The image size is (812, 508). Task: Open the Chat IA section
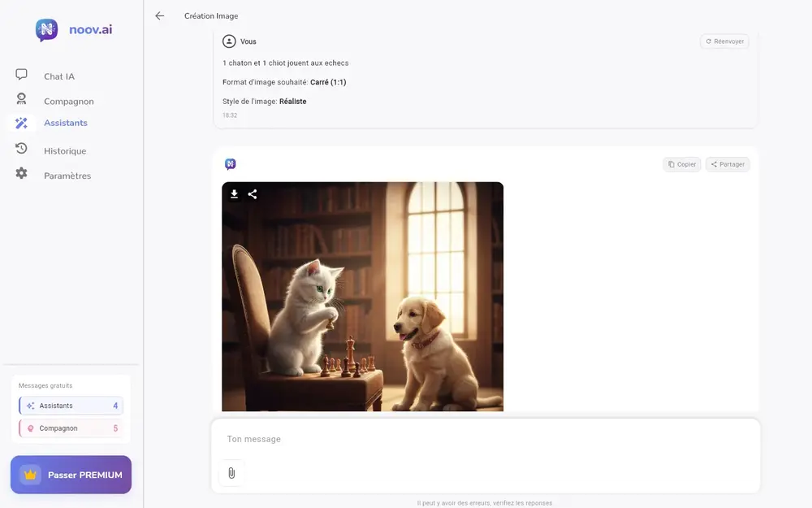click(x=59, y=76)
